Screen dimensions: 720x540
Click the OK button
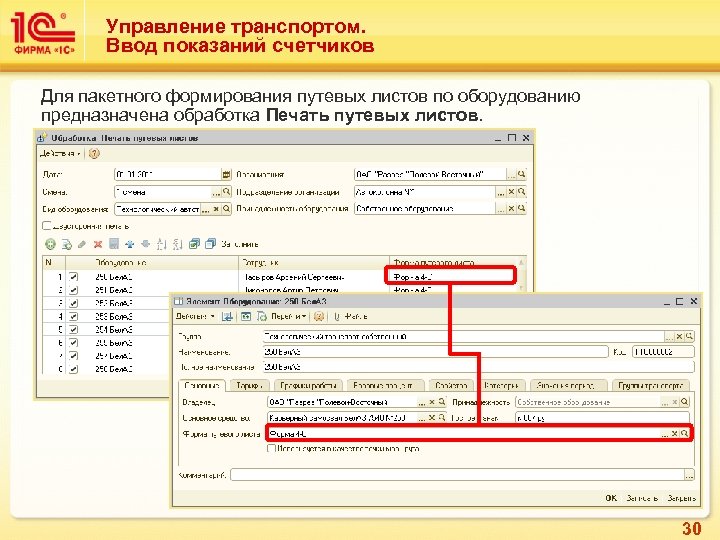(x=611, y=498)
